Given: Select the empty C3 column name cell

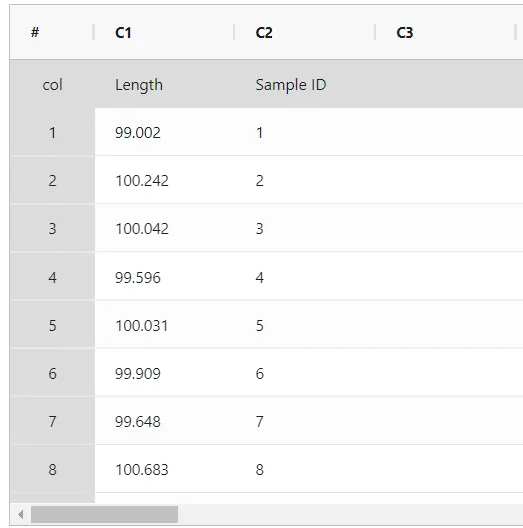Looking at the screenshot, I should click(450, 84).
